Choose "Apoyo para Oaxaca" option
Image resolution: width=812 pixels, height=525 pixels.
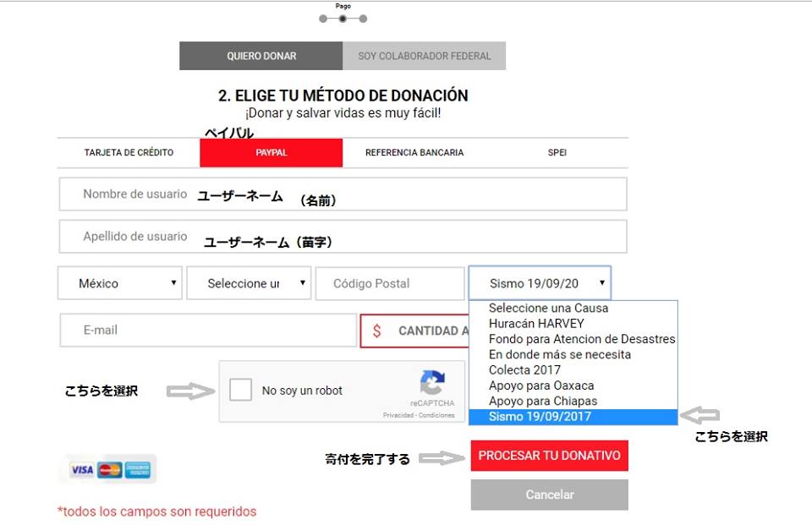tap(541, 386)
